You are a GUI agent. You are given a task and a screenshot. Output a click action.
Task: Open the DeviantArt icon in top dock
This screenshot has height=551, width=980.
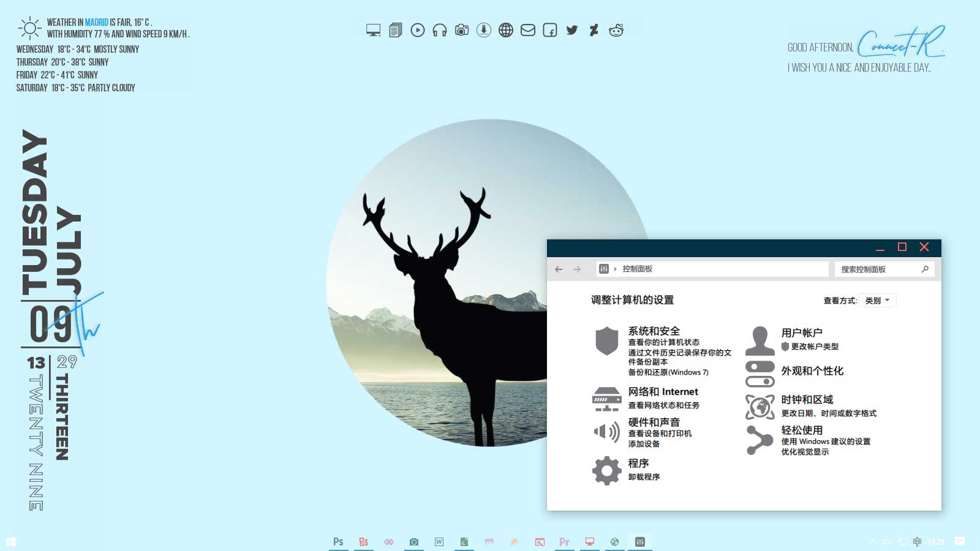pyautogui.click(x=594, y=30)
